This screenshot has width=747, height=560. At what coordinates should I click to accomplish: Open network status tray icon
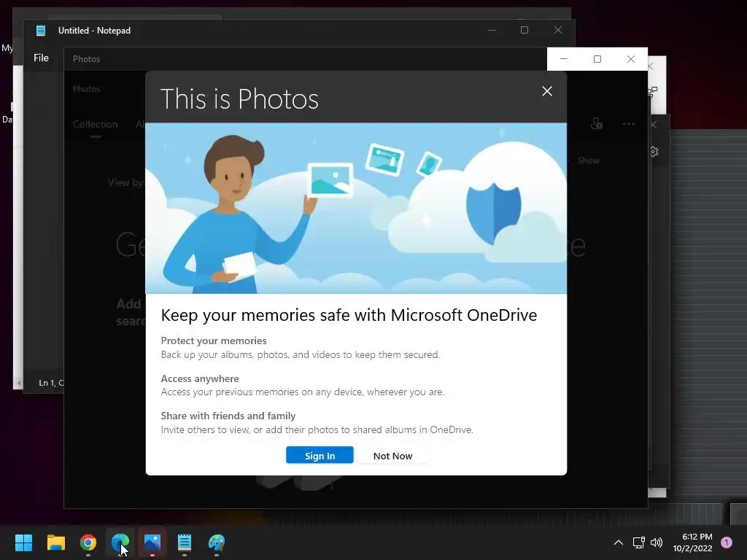[x=638, y=542]
